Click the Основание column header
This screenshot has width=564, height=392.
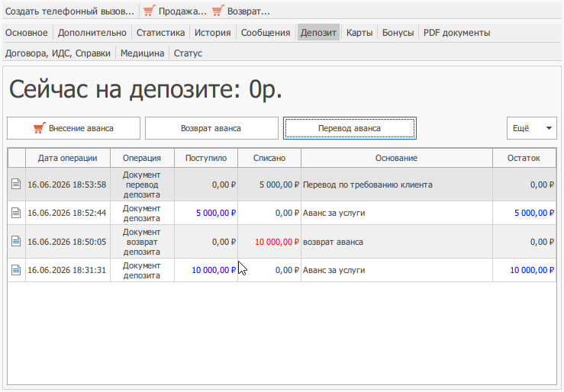point(396,158)
